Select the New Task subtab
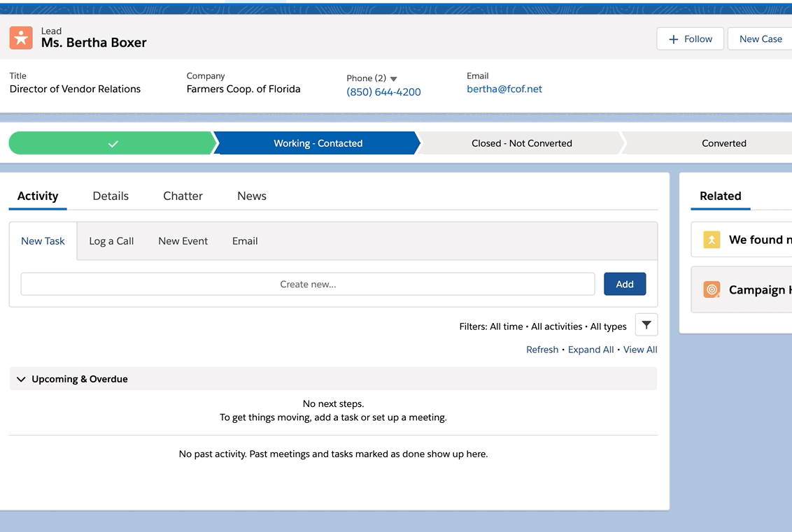The image size is (792, 532). (x=43, y=241)
